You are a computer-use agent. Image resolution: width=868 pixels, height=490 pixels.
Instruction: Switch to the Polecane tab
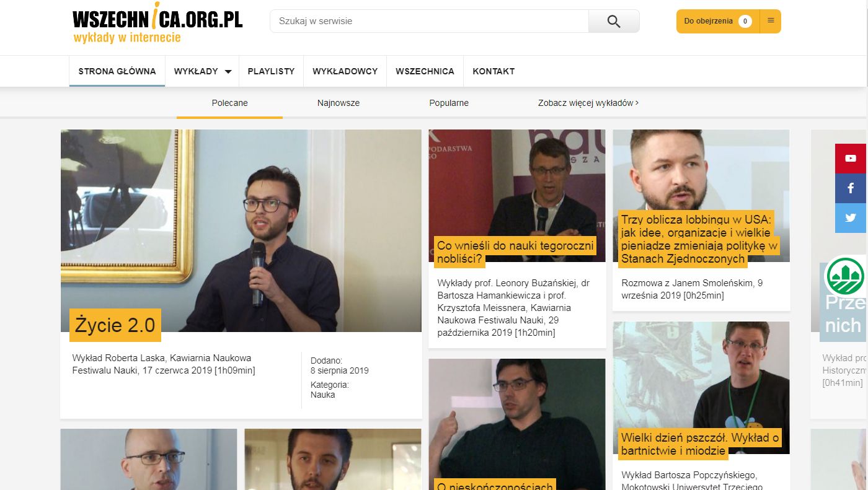(229, 103)
